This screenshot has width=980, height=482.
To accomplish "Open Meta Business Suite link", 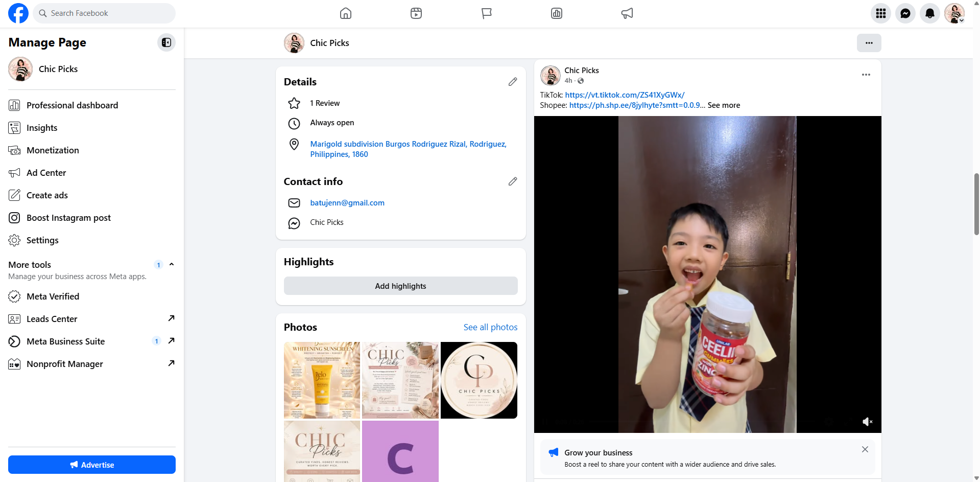I will point(92,341).
